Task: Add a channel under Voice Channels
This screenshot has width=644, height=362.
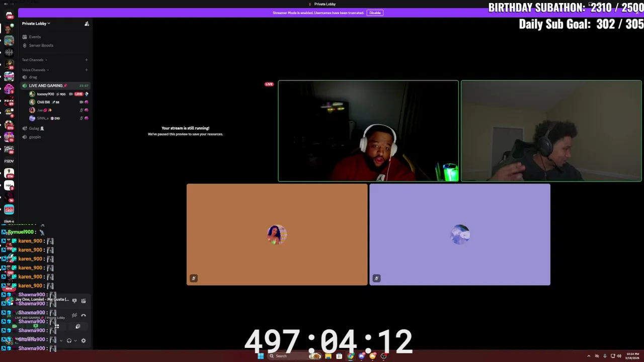Action: coord(86,70)
